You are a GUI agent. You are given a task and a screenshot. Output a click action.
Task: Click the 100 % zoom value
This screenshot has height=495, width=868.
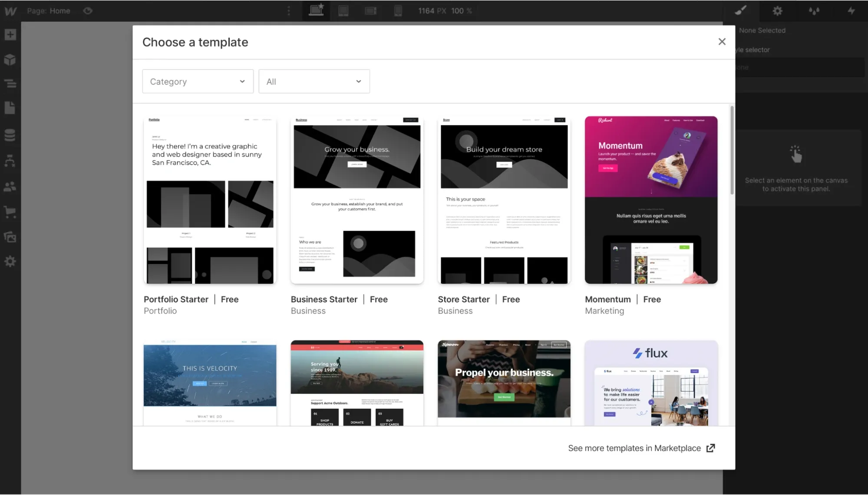pyautogui.click(x=461, y=11)
